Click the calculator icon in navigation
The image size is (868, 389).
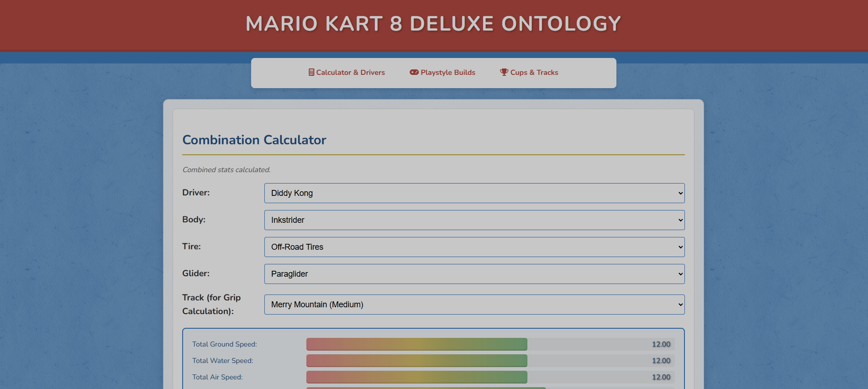coord(311,72)
